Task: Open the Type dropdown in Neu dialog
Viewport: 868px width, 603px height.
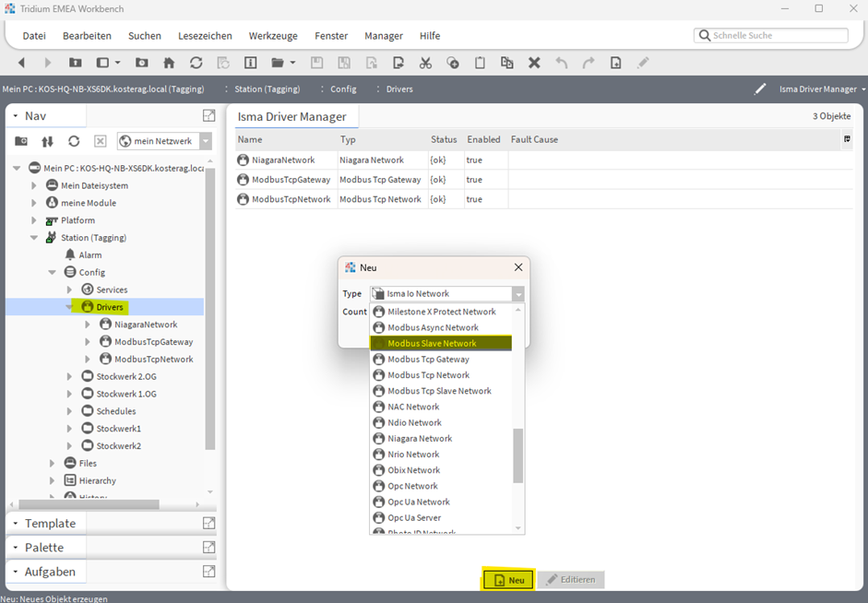Action: pyautogui.click(x=518, y=294)
